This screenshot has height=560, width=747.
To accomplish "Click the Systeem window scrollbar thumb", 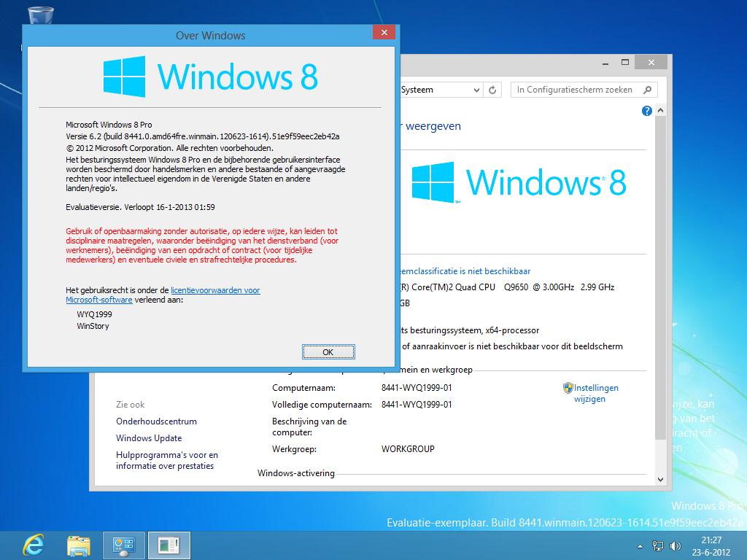I will (x=660, y=278).
